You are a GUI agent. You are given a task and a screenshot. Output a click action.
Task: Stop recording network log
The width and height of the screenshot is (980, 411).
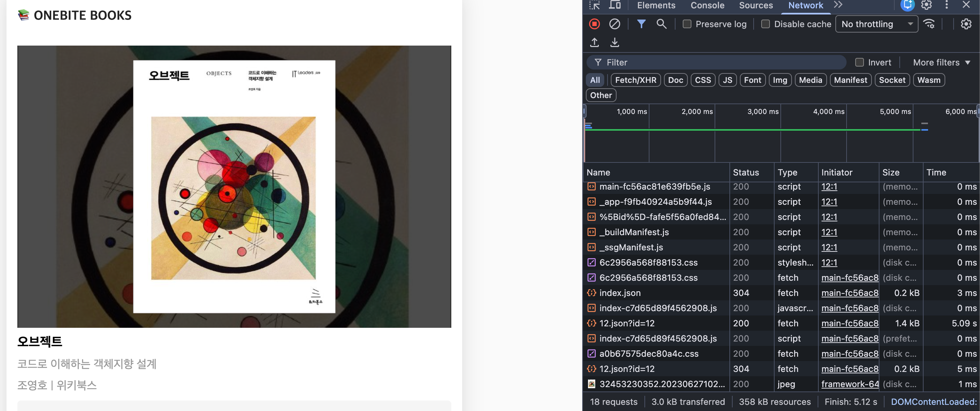(594, 24)
